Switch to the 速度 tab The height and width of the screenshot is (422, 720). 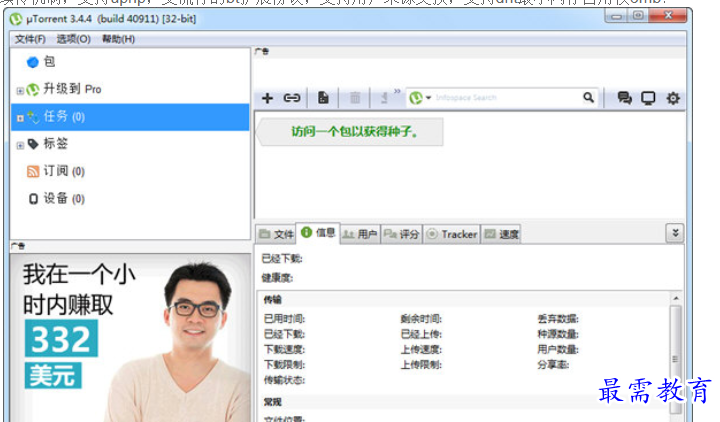[501, 234]
